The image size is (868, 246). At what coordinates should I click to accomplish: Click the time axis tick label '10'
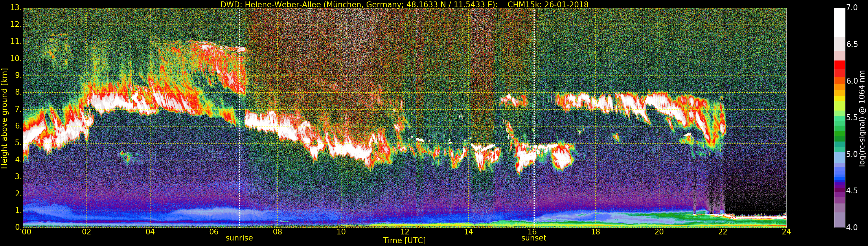[x=341, y=232]
